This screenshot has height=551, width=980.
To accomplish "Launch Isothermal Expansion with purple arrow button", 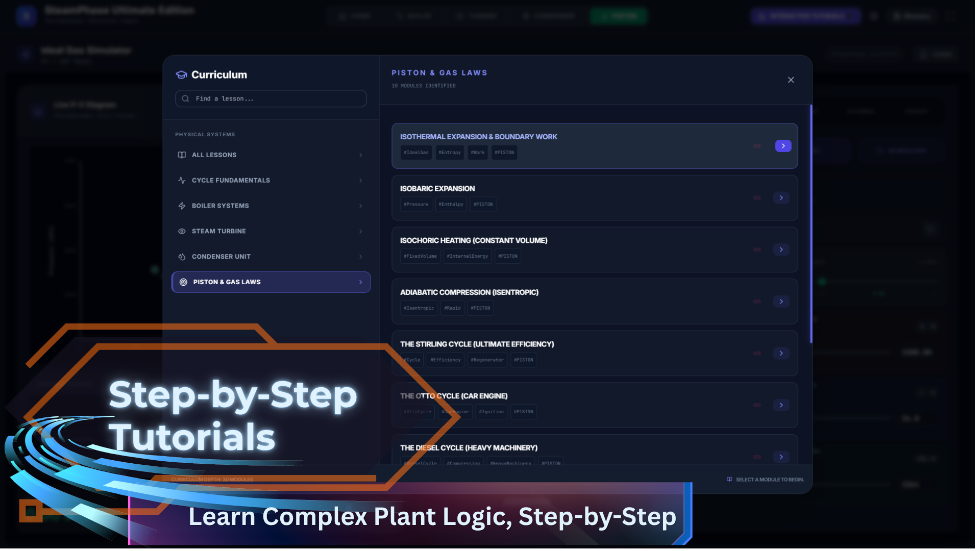I will [783, 146].
